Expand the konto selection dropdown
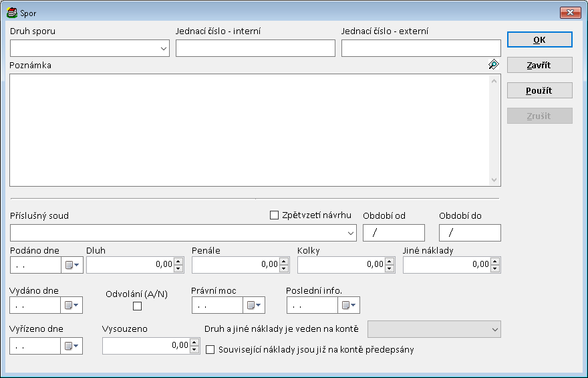 (x=494, y=329)
